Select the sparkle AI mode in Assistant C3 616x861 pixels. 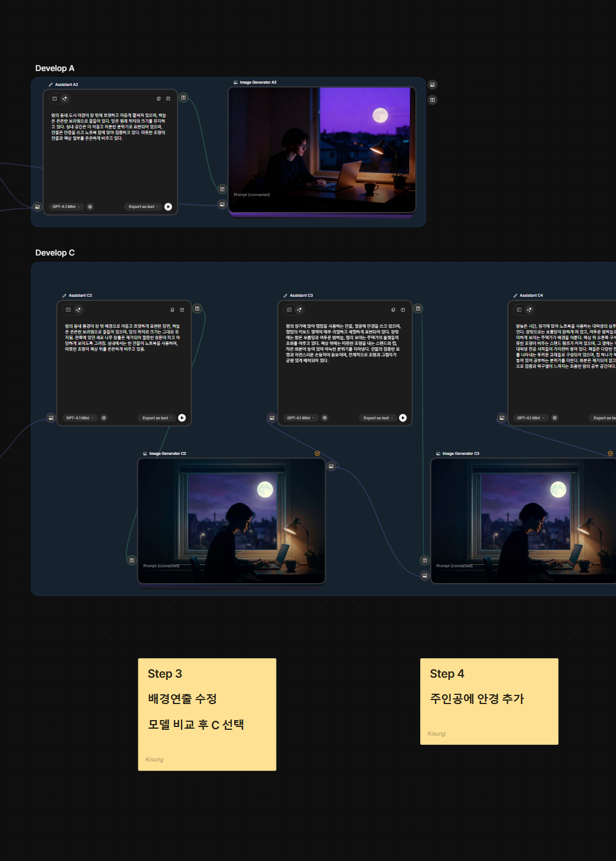[x=299, y=309]
